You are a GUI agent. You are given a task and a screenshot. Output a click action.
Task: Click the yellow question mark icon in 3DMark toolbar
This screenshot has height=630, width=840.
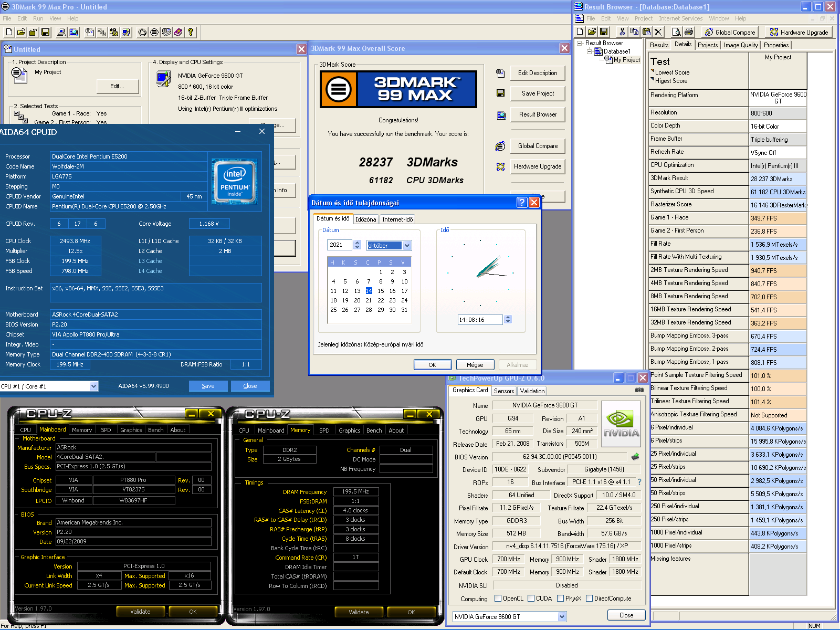click(191, 32)
